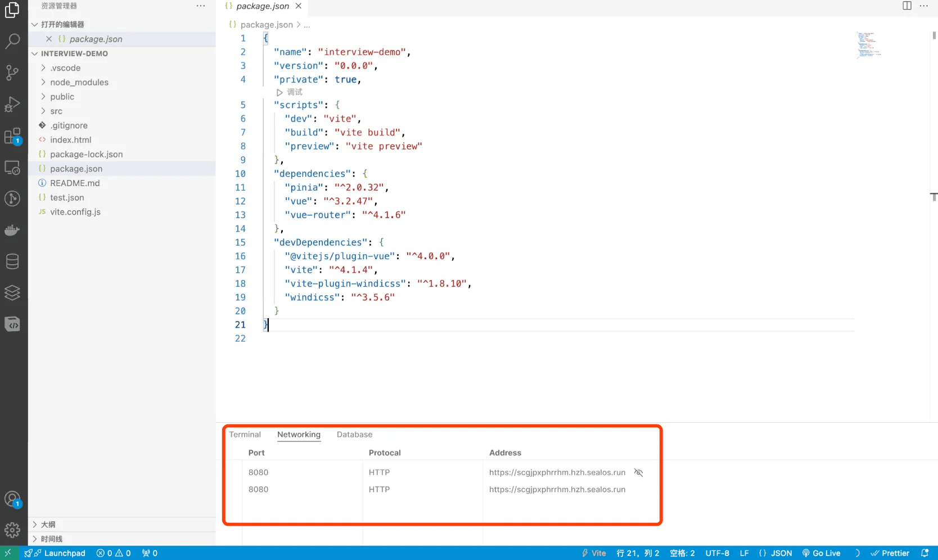Open .gitignore file
The width and height of the screenshot is (938, 560).
(121, 125)
